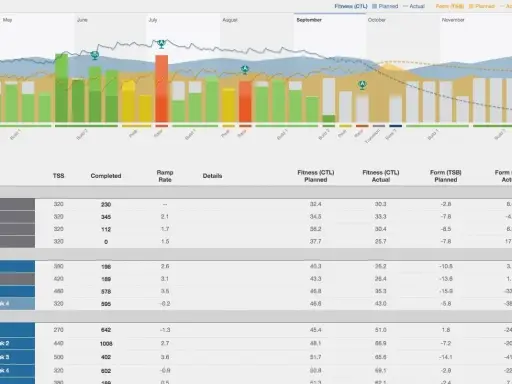This screenshot has height=384, width=512.
Task: Sort by the Completed column header
Action: click(106, 176)
